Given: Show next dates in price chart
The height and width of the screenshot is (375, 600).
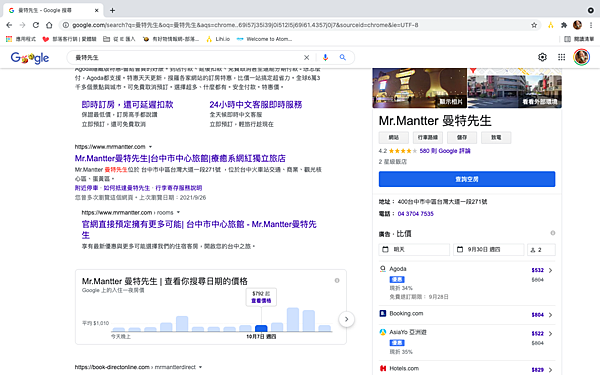Looking at the screenshot, I should (346, 319).
